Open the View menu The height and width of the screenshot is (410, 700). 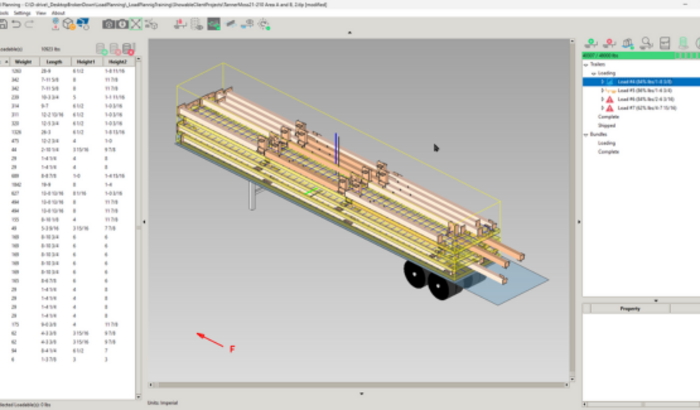41,13
